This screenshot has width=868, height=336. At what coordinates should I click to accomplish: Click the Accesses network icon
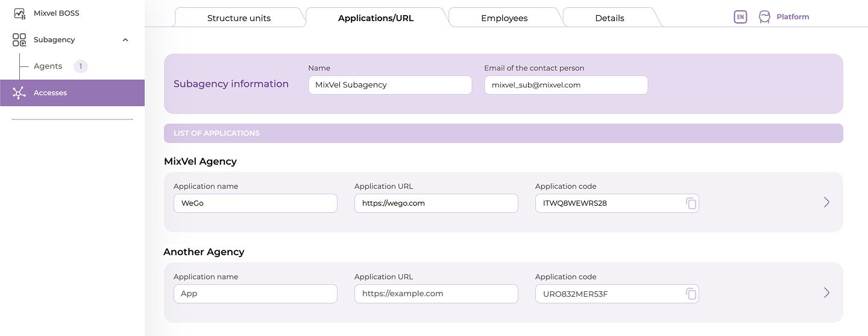click(19, 93)
